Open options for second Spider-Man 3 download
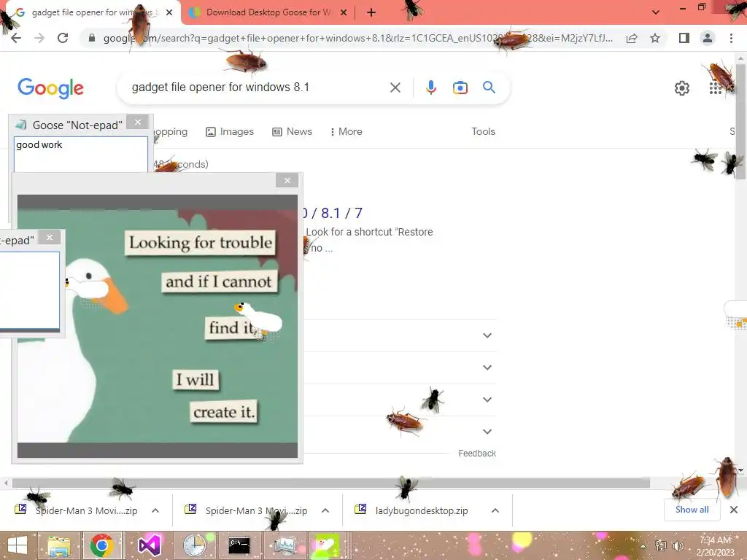Viewport: 747px width, 560px height. (x=325, y=510)
